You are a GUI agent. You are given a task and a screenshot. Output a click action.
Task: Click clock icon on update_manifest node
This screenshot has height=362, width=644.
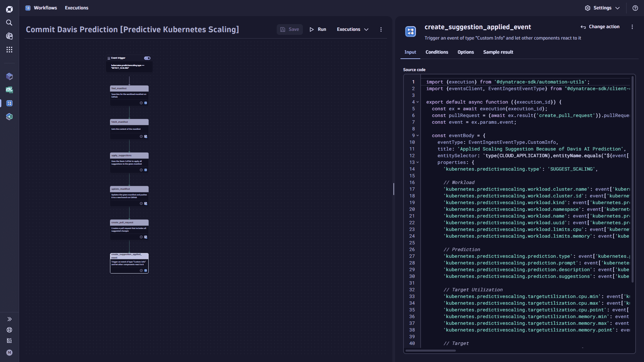(141, 203)
